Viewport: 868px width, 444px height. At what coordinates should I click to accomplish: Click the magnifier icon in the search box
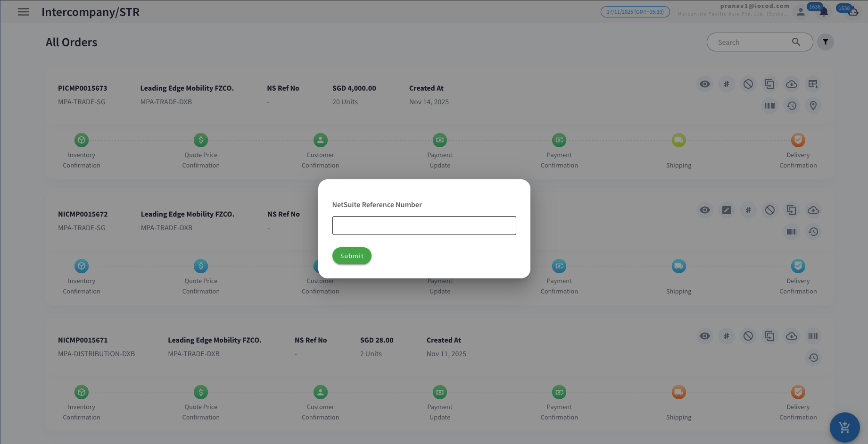pos(796,42)
